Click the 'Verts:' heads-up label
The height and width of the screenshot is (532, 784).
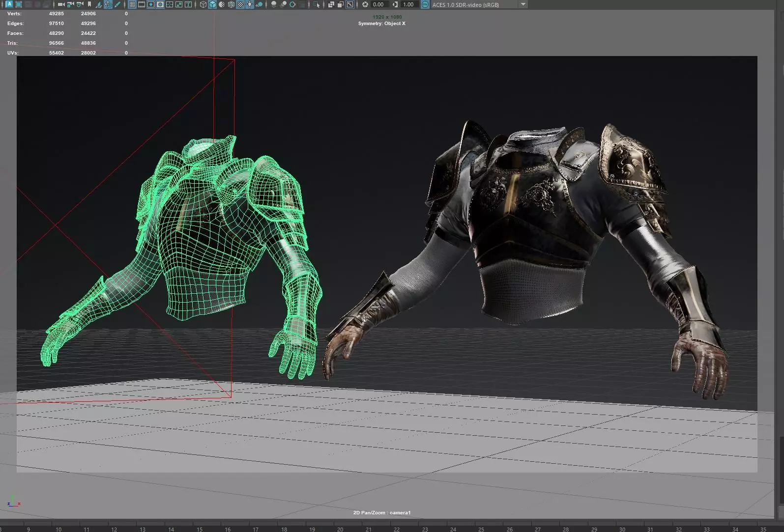tap(14, 14)
